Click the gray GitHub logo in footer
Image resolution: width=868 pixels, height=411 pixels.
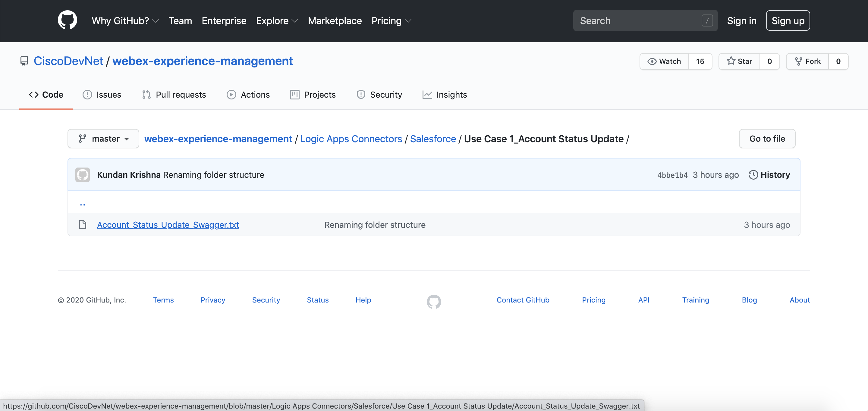coord(434,302)
